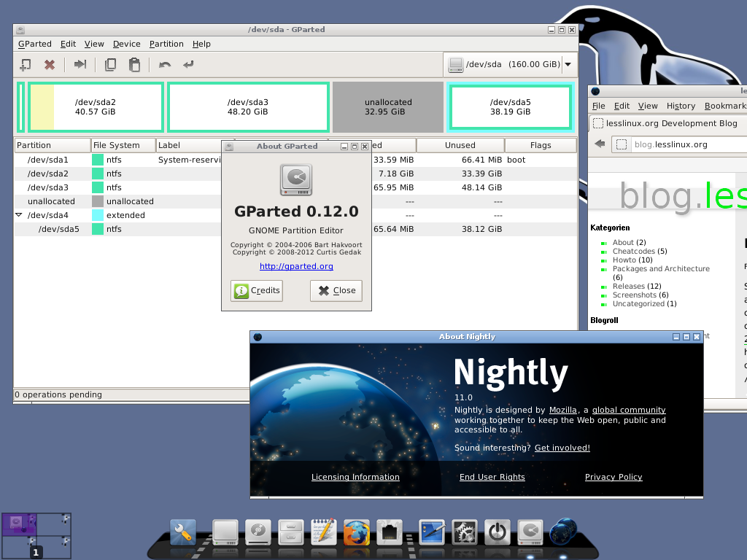747x560 pixels.
Task: Click the Paste partition toolbar icon
Action: pyautogui.click(x=134, y=64)
